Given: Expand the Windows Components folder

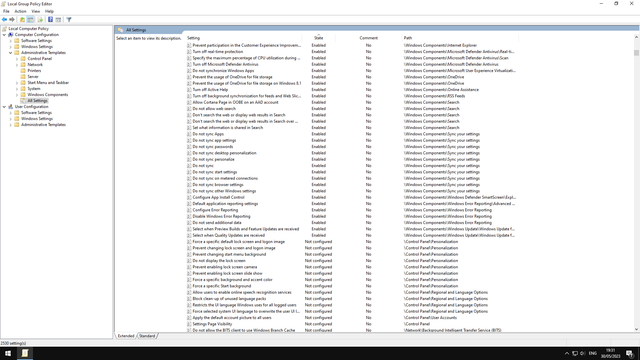Looking at the screenshot, I should coord(17,95).
